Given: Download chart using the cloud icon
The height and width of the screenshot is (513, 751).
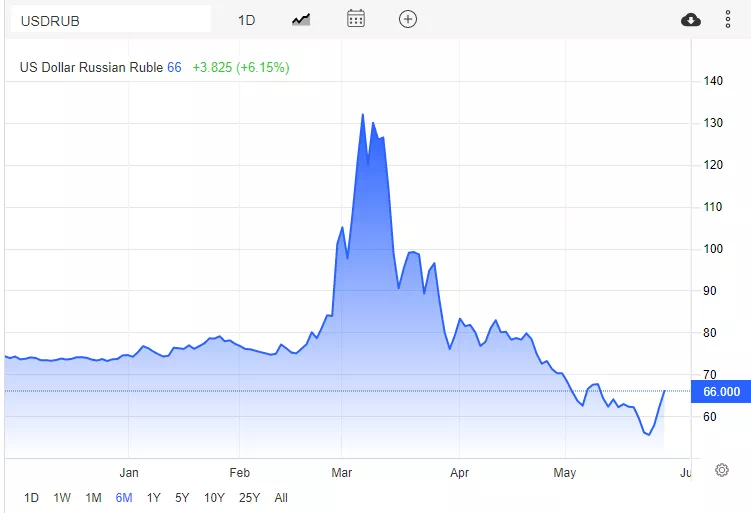Looking at the screenshot, I should 690,20.
